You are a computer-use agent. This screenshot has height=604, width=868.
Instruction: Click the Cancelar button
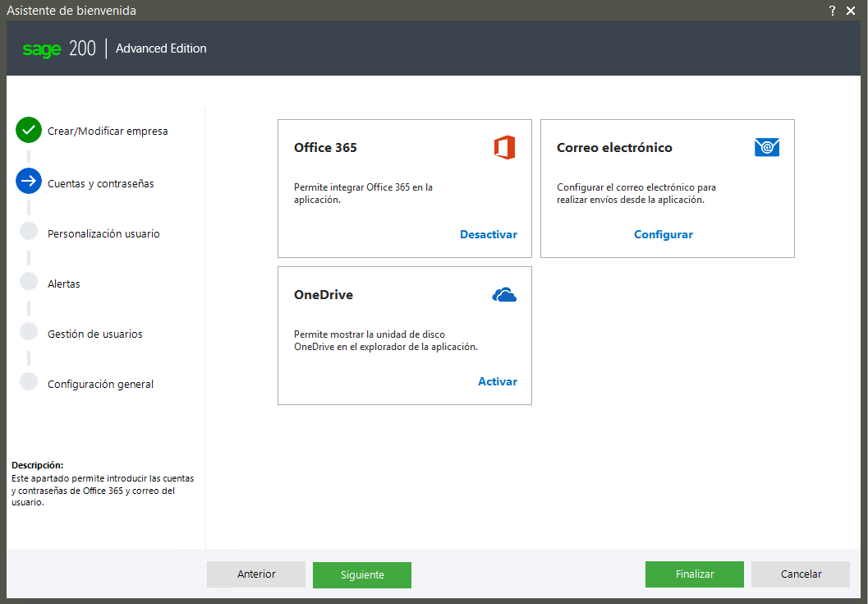pyautogui.click(x=801, y=574)
